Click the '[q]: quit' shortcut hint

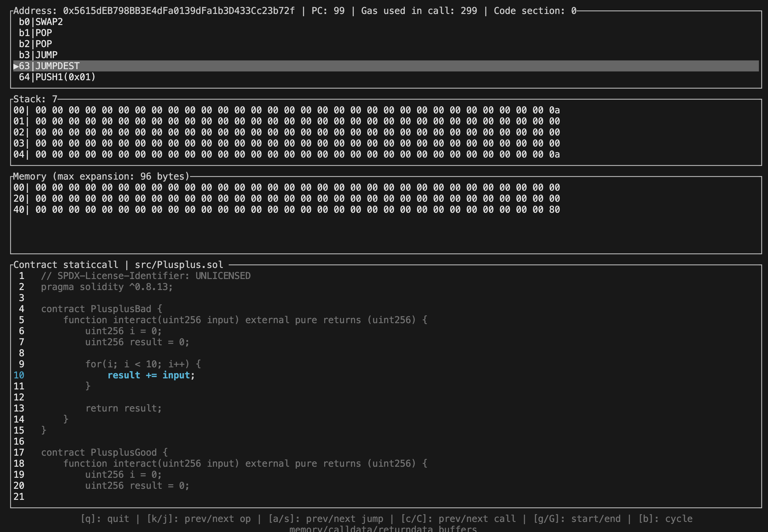tap(105, 519)
